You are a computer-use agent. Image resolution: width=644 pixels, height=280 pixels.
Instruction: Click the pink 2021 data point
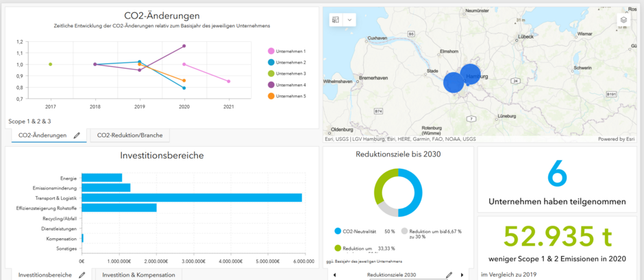coord(228,82)
